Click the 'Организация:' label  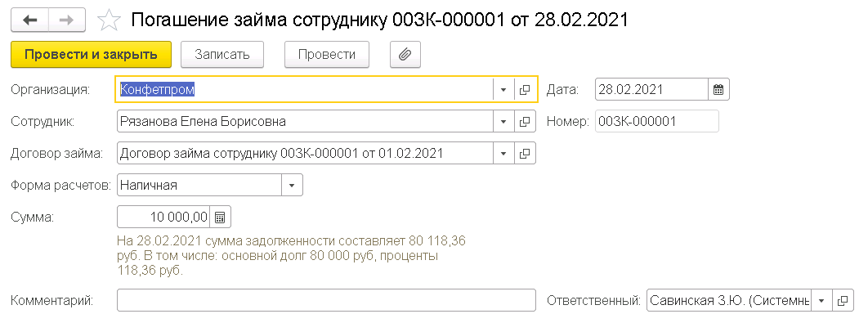pyautogui.click(x=51, y=90)
